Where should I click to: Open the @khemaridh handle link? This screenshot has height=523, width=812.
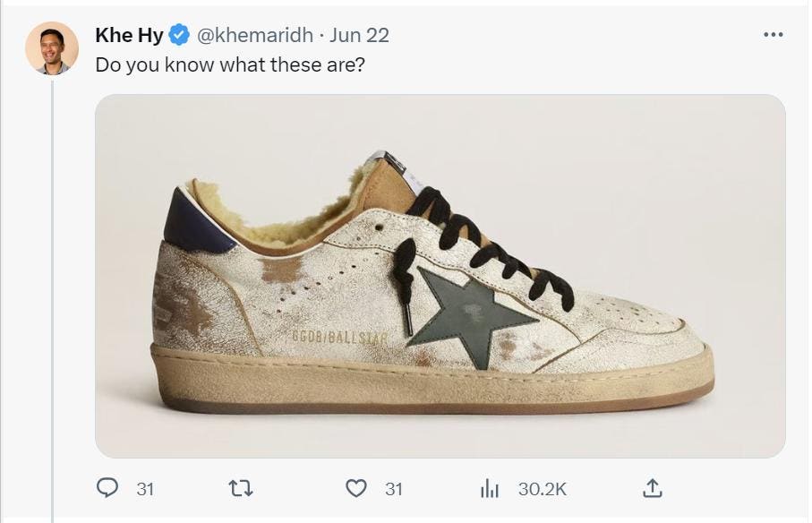[254, 35]
